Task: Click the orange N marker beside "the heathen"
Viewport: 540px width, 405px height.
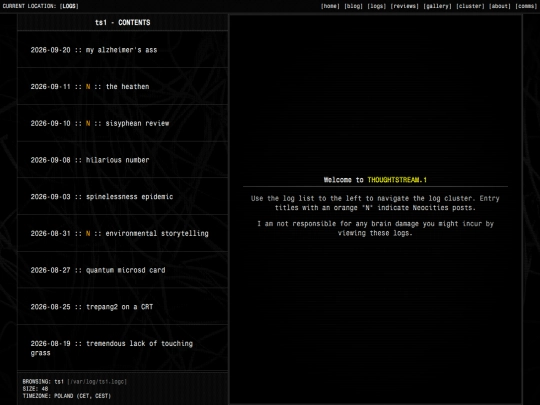Action: [x=88, y=87]
